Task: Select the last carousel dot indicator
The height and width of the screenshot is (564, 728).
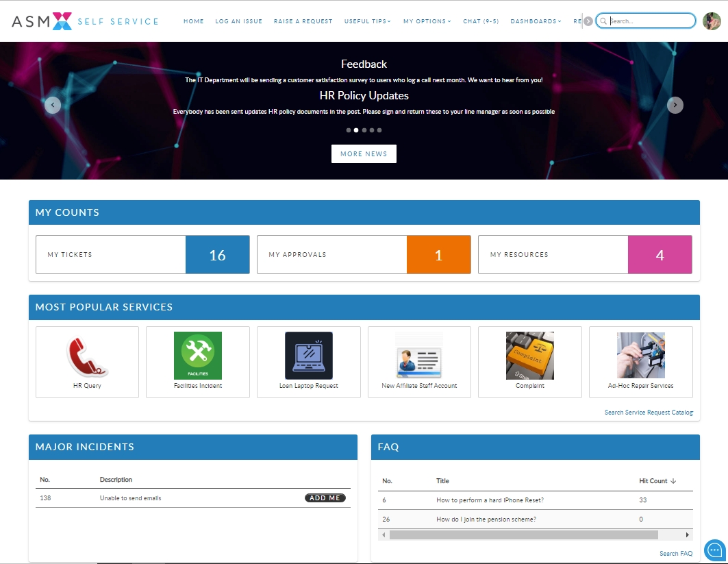Action: coord(379,130)
